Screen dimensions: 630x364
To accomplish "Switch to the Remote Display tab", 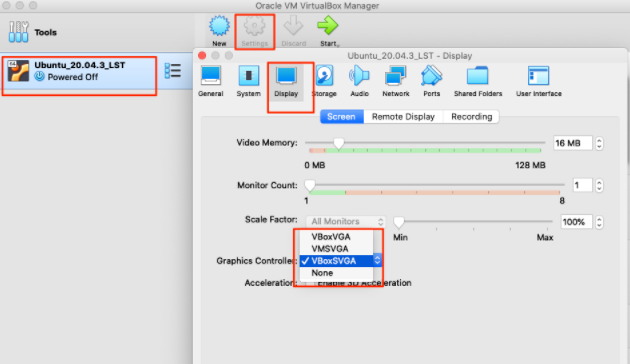I will click(403, 117).
